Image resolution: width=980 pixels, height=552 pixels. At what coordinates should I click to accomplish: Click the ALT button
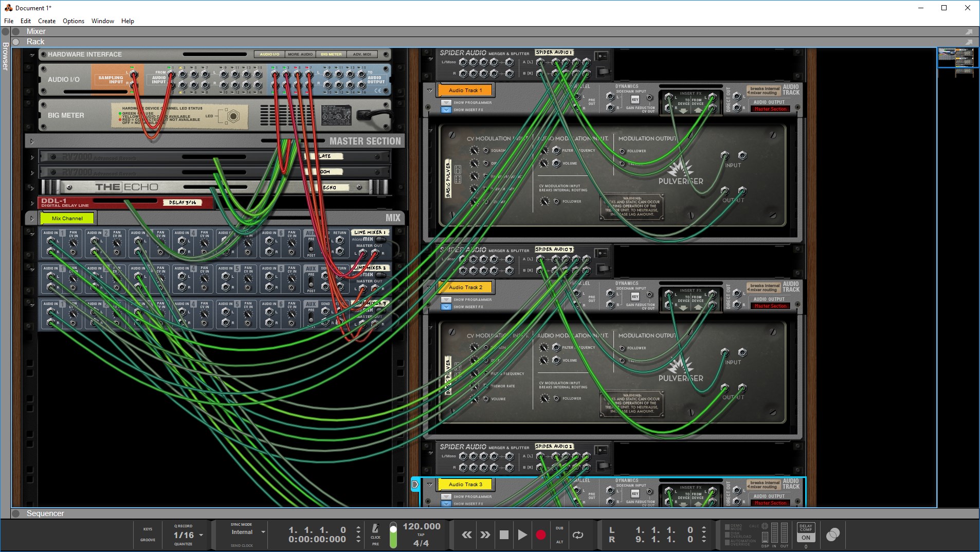tap(559, 542)
